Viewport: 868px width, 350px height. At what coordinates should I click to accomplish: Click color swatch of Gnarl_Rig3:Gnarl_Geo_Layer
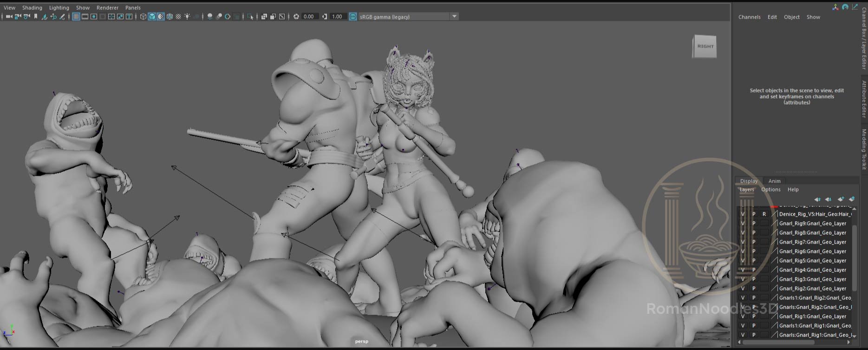tap(774, 279)
